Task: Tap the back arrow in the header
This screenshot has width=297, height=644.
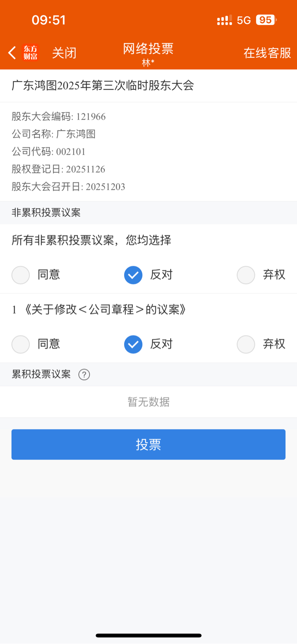Action: tap(12, 53)
